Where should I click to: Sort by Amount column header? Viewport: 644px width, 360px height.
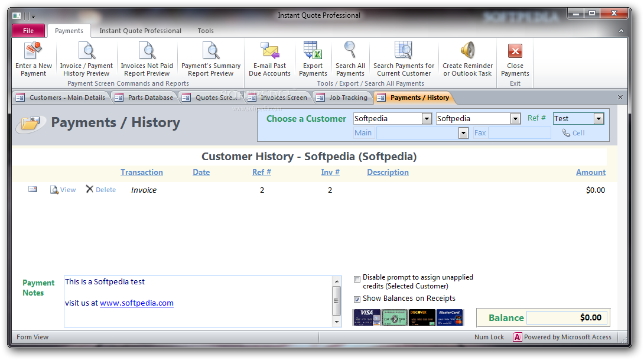click(591, 172)
